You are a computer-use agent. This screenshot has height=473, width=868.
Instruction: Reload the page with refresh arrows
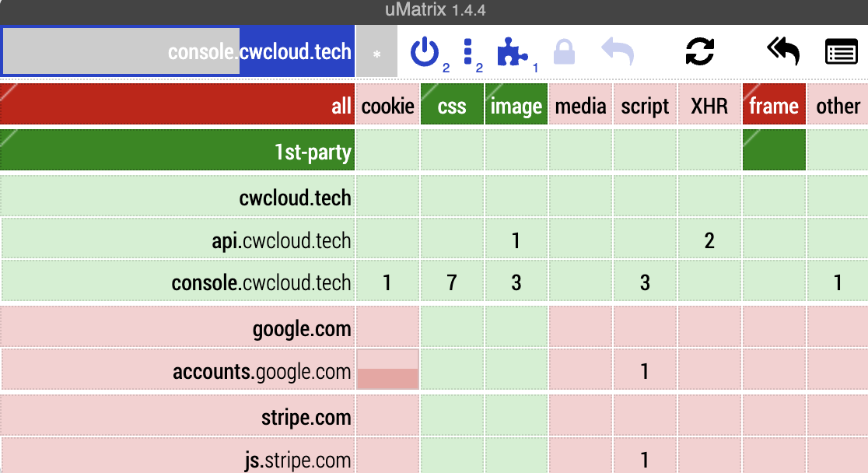[700, 52]
